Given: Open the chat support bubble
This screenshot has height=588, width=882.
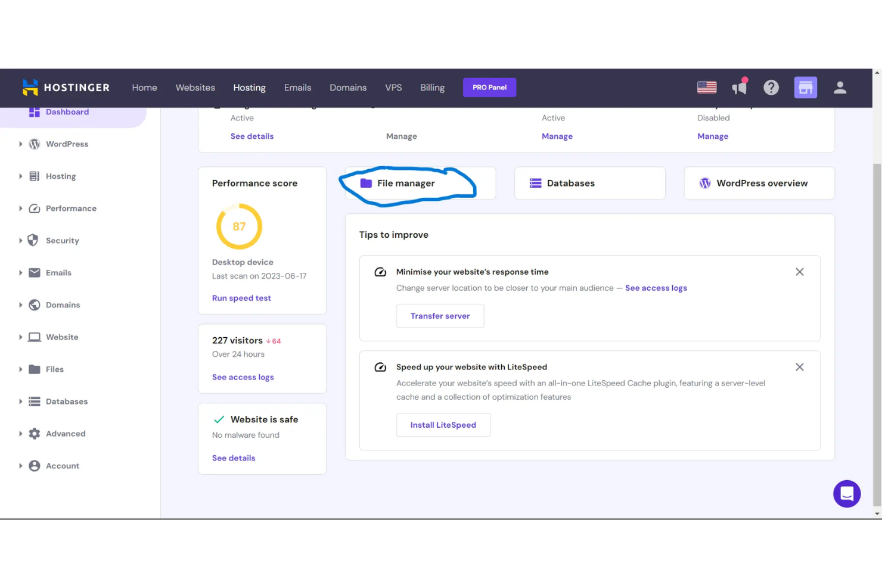Looking at the screenshot, I should [x=847, y=494].
